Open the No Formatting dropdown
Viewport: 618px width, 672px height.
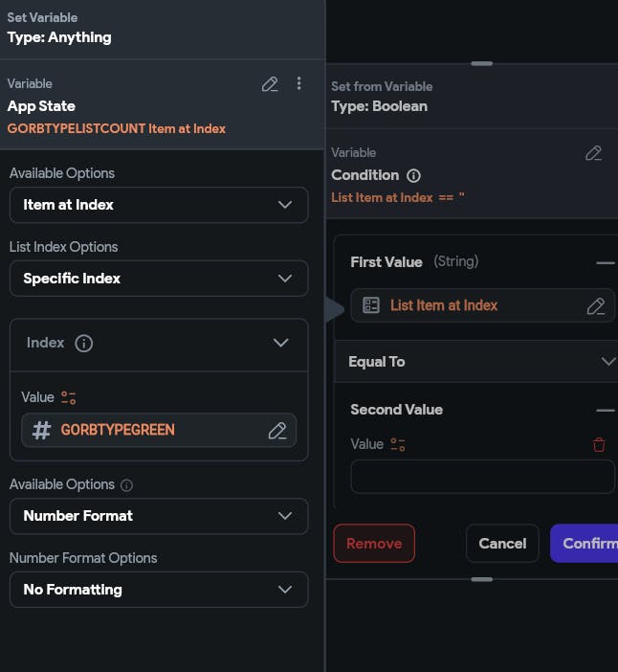click(159, 590)
